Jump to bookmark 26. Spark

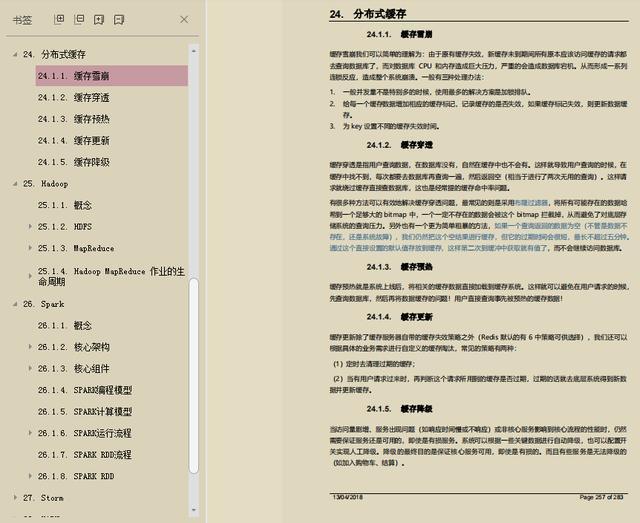point(44,304)
